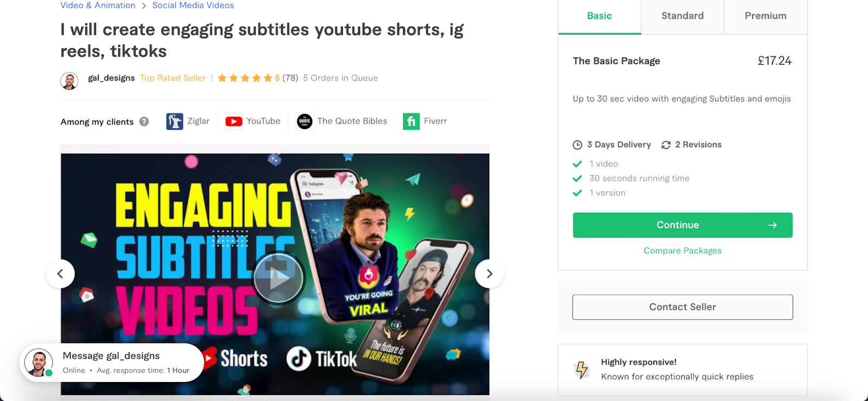Image resolution: width=868 pixels, height=401 pixels.
Task: Switch to the Standard package tab
Action: tap(682, 16)
